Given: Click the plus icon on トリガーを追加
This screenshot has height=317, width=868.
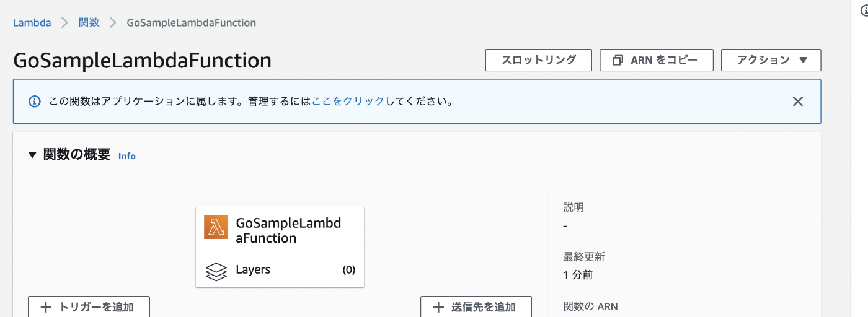Looking at the screenshot, I should tap(46, 307).
